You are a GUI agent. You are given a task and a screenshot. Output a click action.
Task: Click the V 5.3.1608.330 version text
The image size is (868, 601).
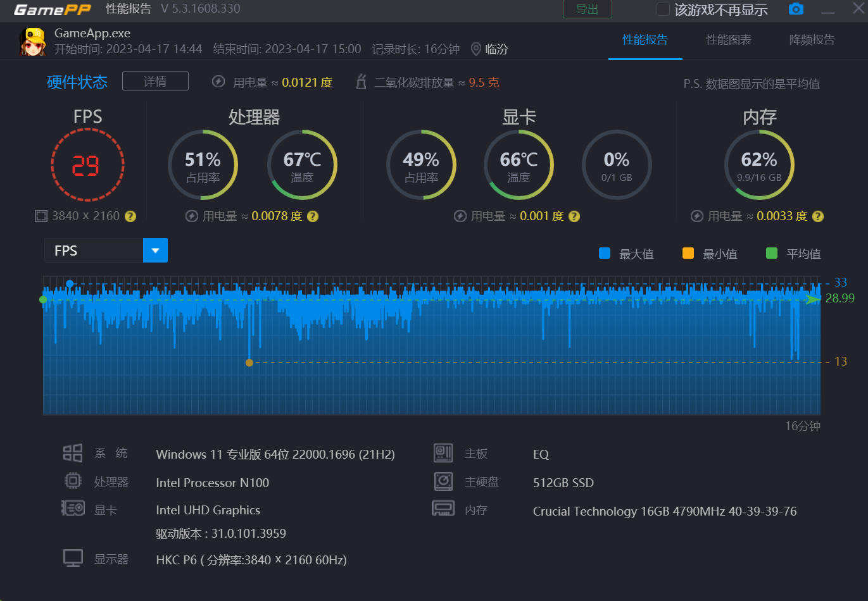tap(201, 9)
